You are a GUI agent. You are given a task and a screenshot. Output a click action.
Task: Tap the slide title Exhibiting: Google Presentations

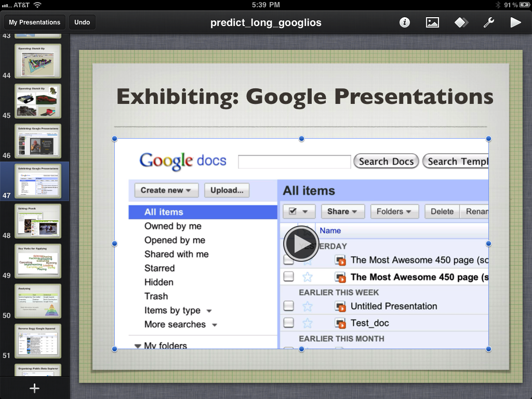[x=304, y=97]
